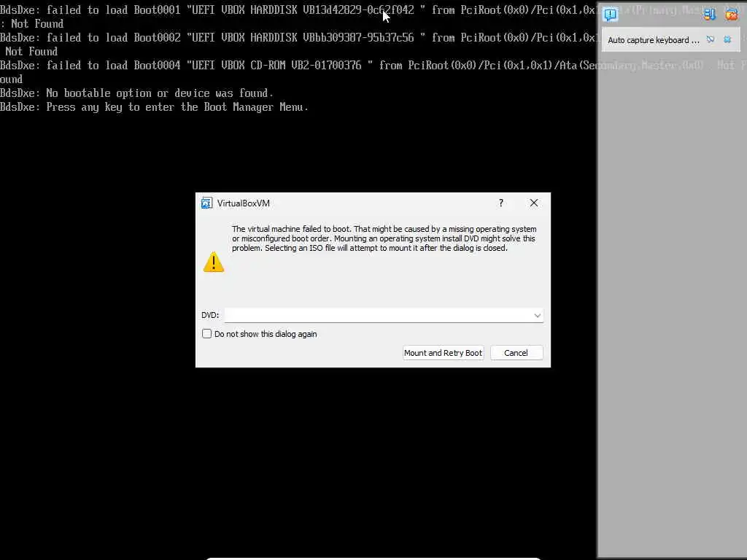This screenshot has height=560, width=747.
Task: Close the VirtualBoxVM dialog window
Action: pos(533,203)
